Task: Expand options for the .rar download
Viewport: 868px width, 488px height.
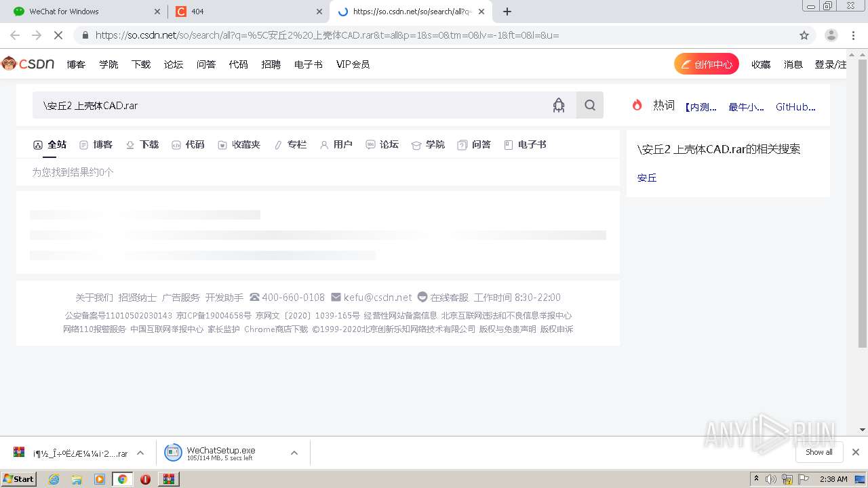Action: [140, 453]
